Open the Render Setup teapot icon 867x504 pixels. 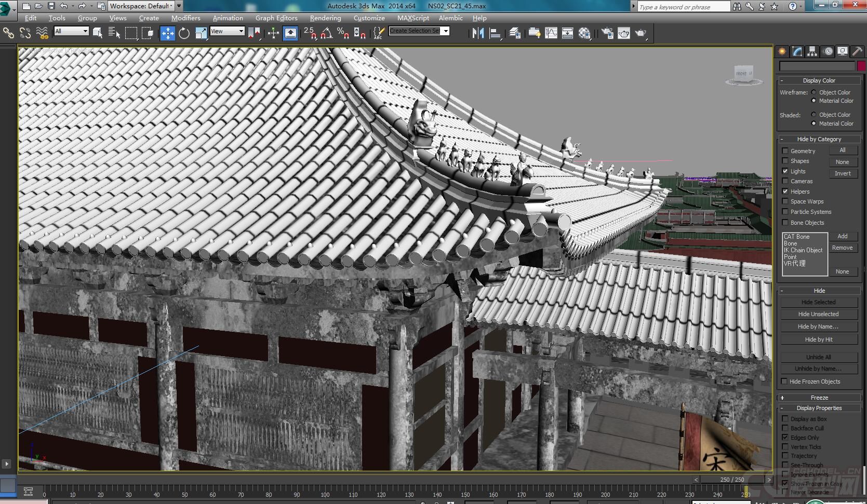607,33
